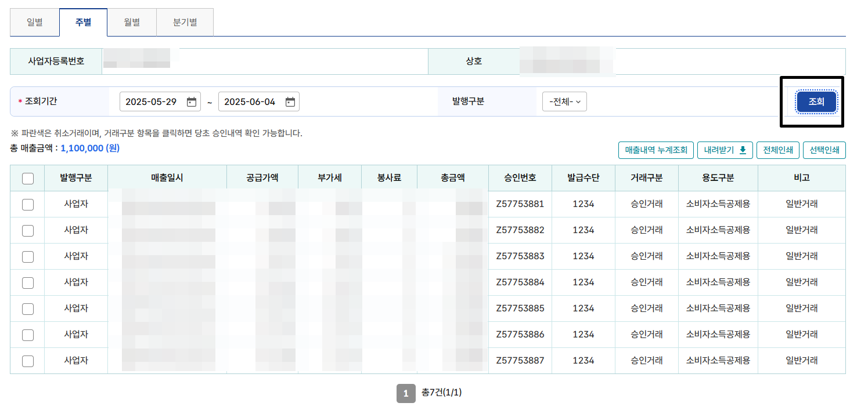Click 승인거래 in row Z57753886
Image resolution: width=868 pixels, height=410 pixels.
point(647,335)
